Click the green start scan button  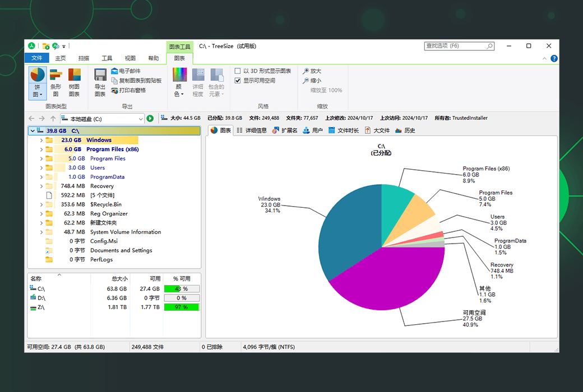click(150, 119)
